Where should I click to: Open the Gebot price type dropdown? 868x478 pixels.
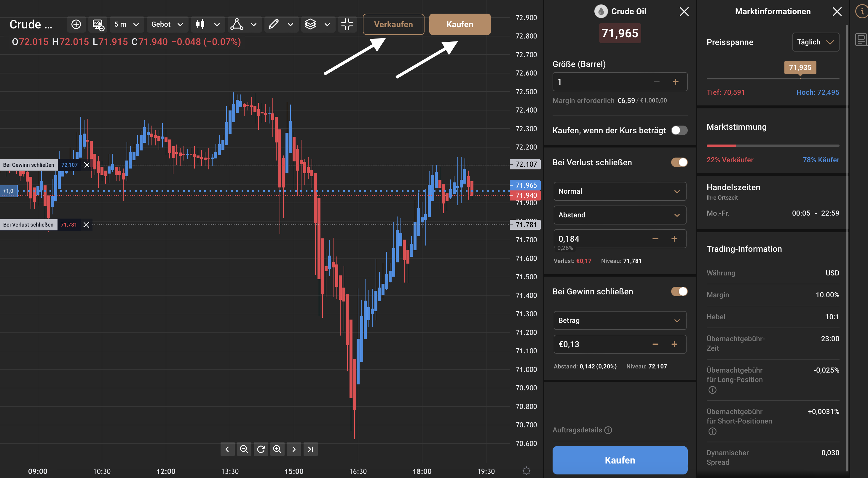click(167, 24)
